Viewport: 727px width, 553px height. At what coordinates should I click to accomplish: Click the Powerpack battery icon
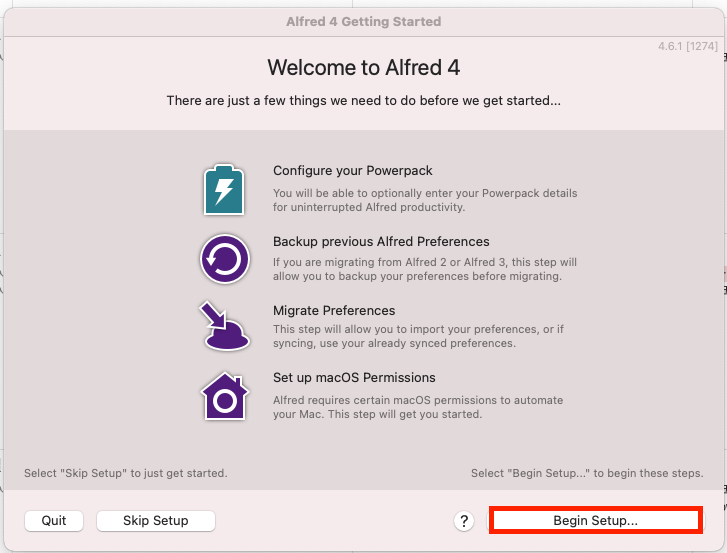click(x=224, y=190)
